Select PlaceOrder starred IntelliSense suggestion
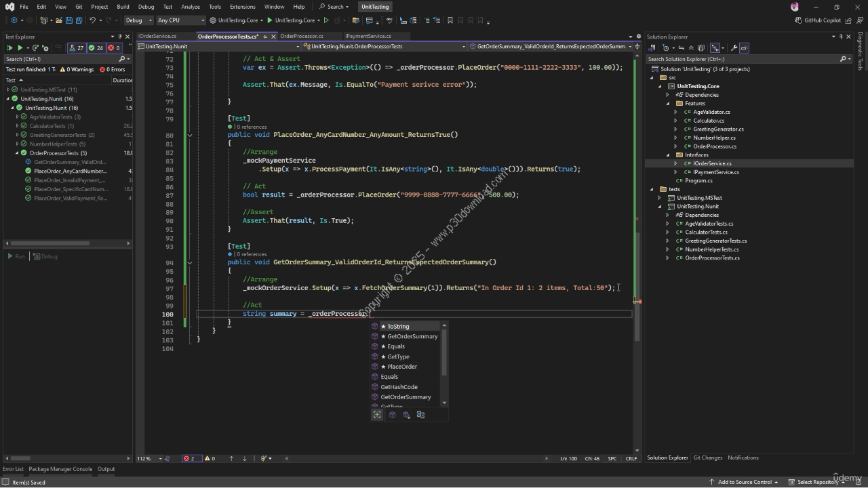 coord(407,367)
